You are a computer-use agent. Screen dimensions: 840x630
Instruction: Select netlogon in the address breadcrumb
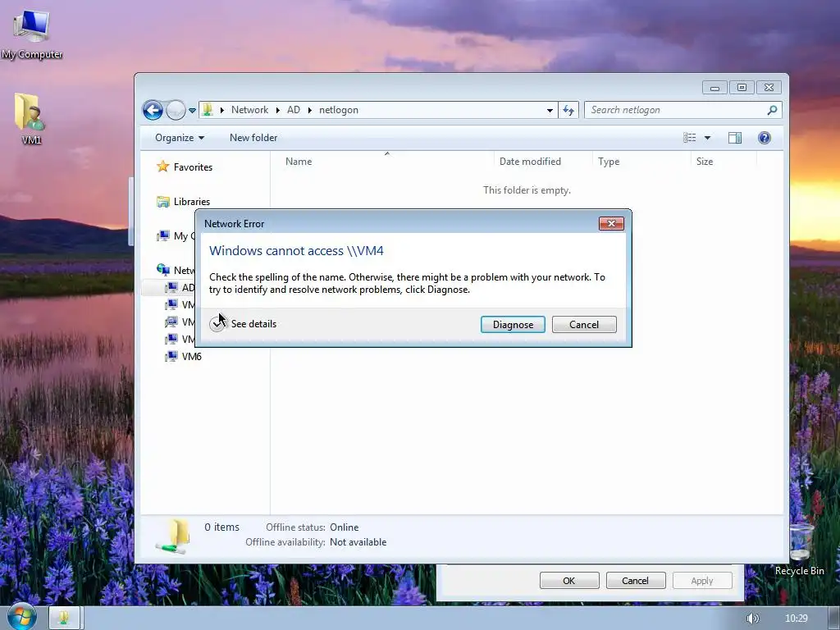(339, 110)
